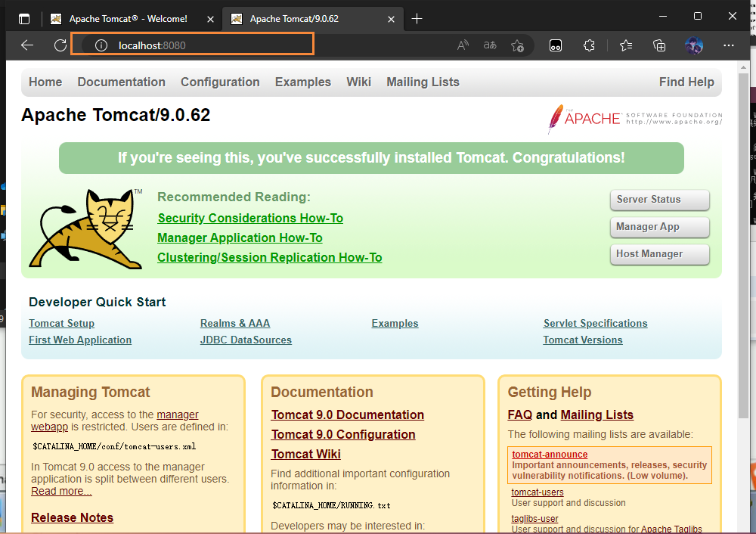Reload the localhost page
This screenshot has width=756, height=534.
[60, 45]
